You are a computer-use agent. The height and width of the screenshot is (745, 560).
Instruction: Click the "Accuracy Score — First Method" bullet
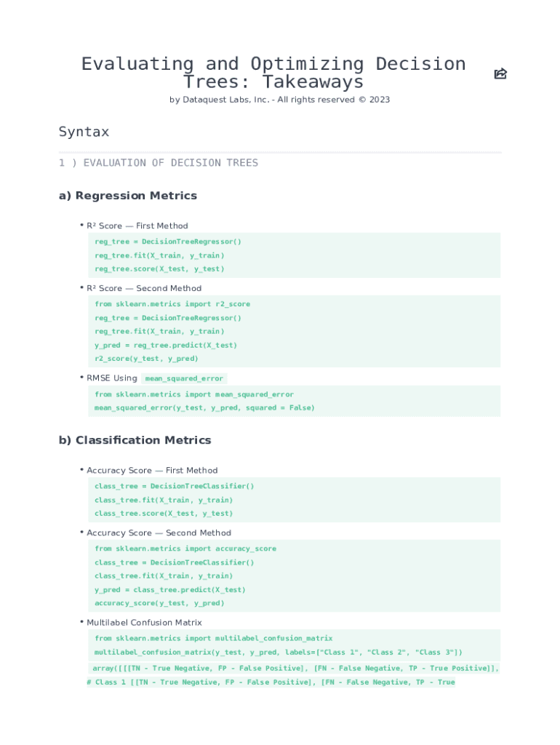tap(152, 470)
